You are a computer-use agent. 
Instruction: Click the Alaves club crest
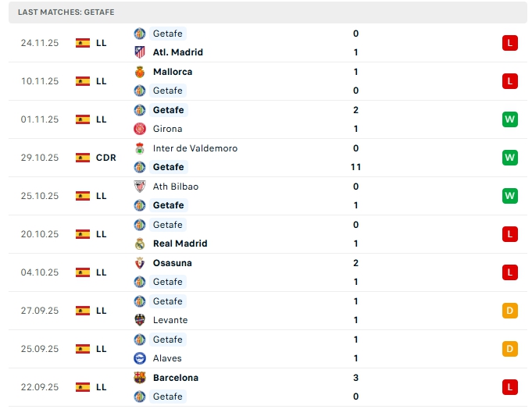140,358
